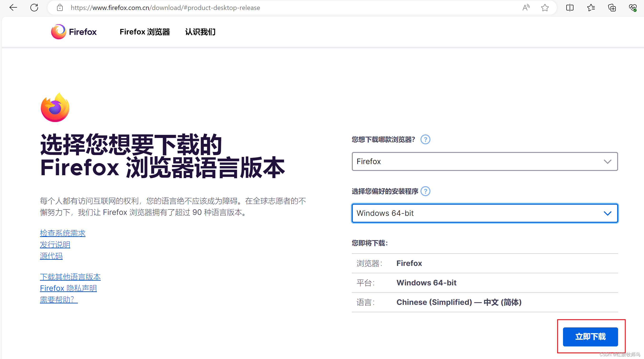
Task: Add this page to favorites with the star icon
Action: [545, 8]
